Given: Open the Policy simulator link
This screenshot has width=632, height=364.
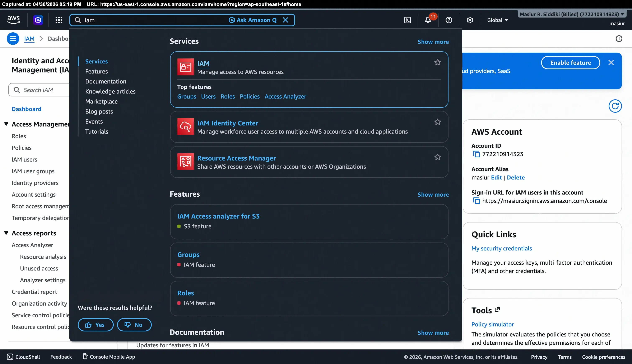Looking at the screenshot, I should click(x=493, y=325).
